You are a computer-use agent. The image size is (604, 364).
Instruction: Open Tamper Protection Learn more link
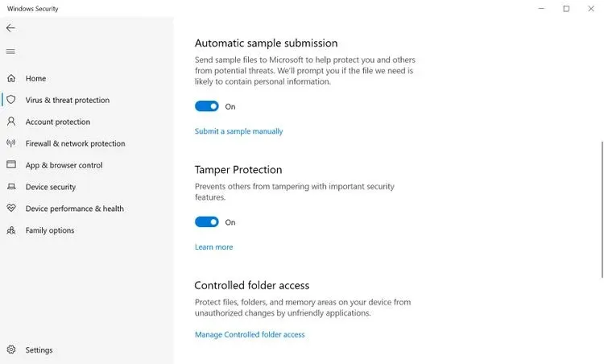pyautogui.click(x=213, y=247)
